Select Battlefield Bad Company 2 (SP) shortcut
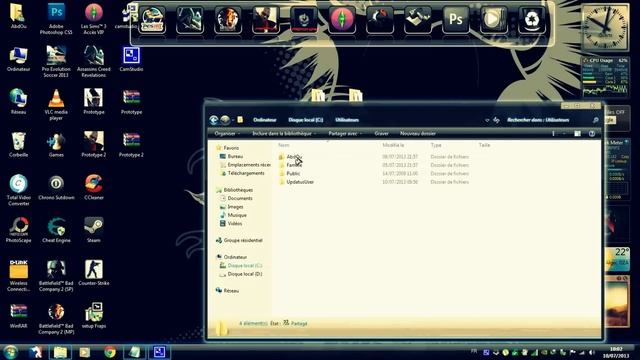 (x=56, y=276)
